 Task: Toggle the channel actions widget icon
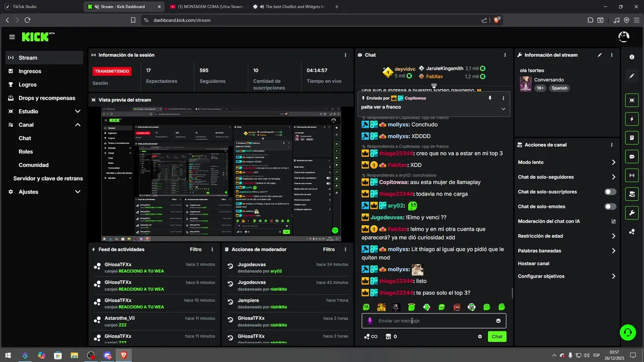(632, 194)
